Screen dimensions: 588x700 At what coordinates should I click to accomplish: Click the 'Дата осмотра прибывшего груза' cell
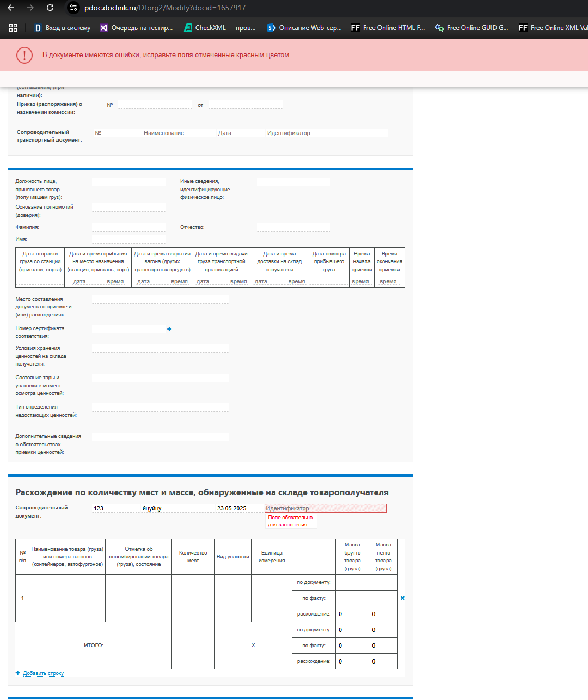[x=329, y=282]
